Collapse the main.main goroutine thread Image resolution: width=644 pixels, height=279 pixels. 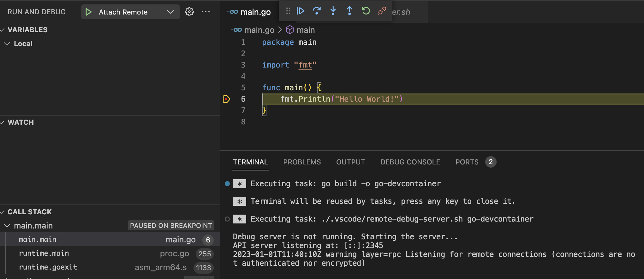pyautogui.click(x=7, y=226)
